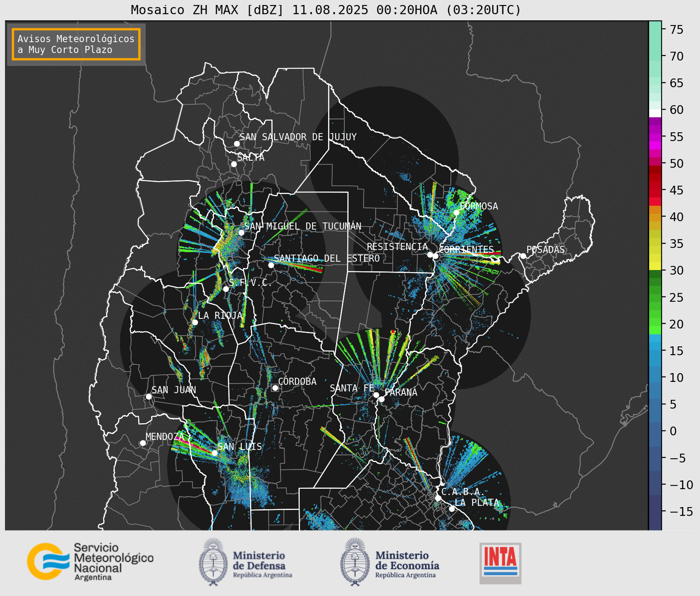Click the 0 value on the dBZ scale
The height and width of the screenshot is (596, 700).
pos(673,431)
